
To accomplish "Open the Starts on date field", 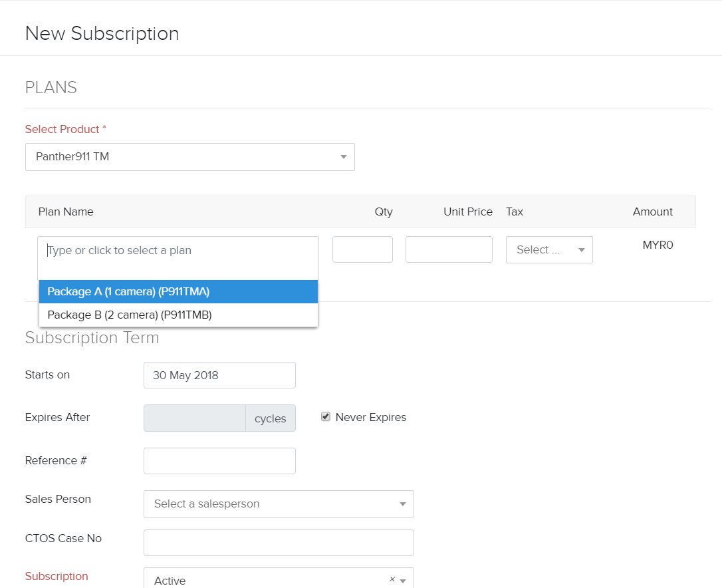I will (x=219, y=375).
